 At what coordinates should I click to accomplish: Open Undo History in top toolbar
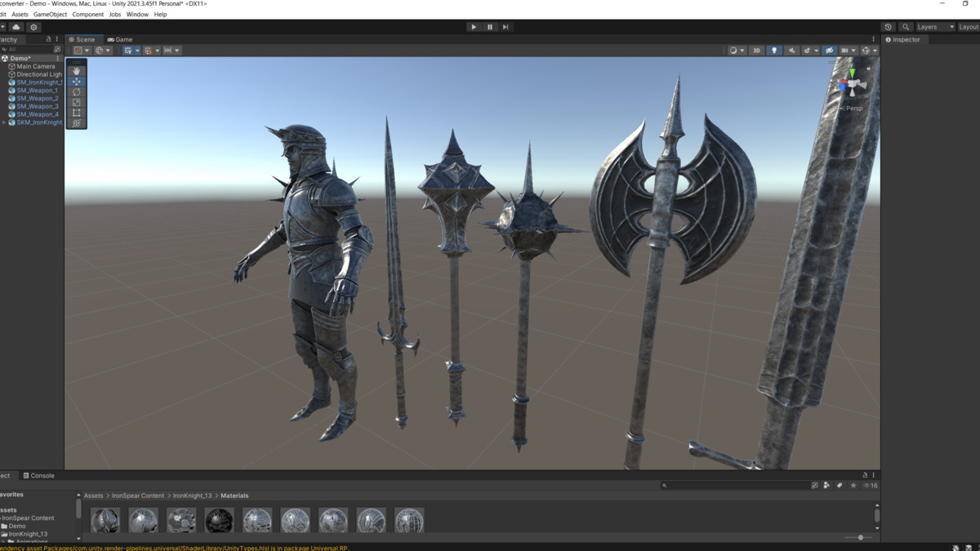point(889,27)
